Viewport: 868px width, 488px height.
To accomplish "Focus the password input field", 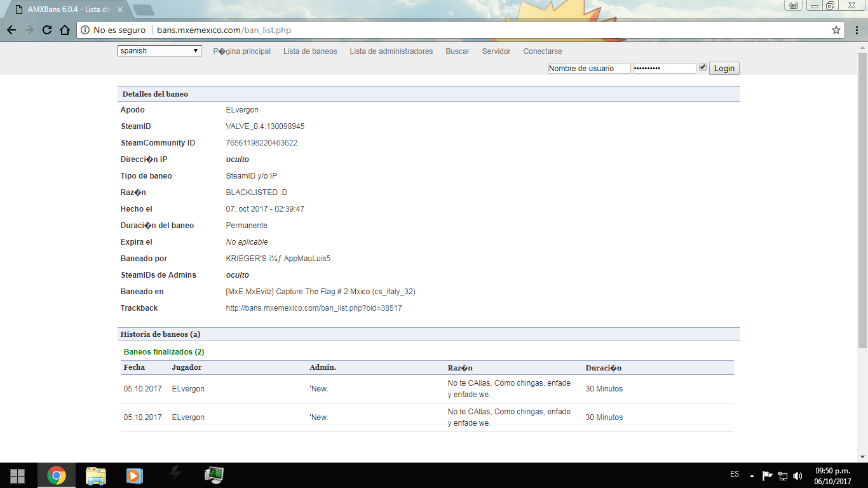I will (x=665, y=69).
